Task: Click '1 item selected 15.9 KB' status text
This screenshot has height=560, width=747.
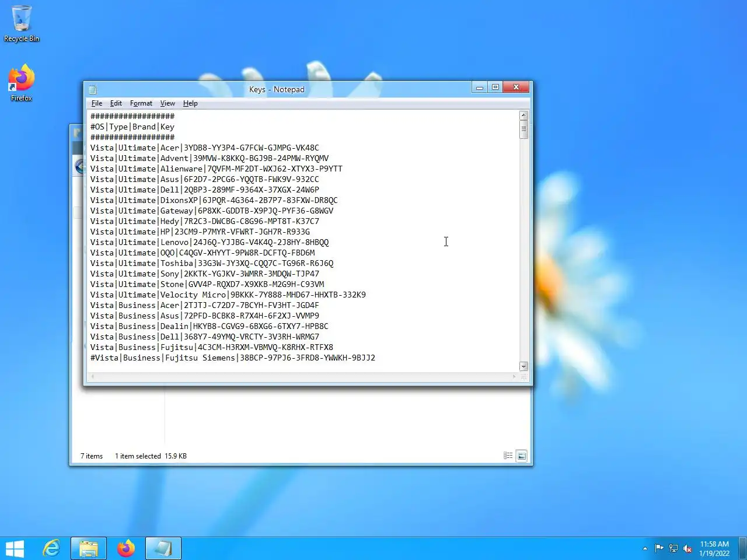Action: [x=151, y=456]
